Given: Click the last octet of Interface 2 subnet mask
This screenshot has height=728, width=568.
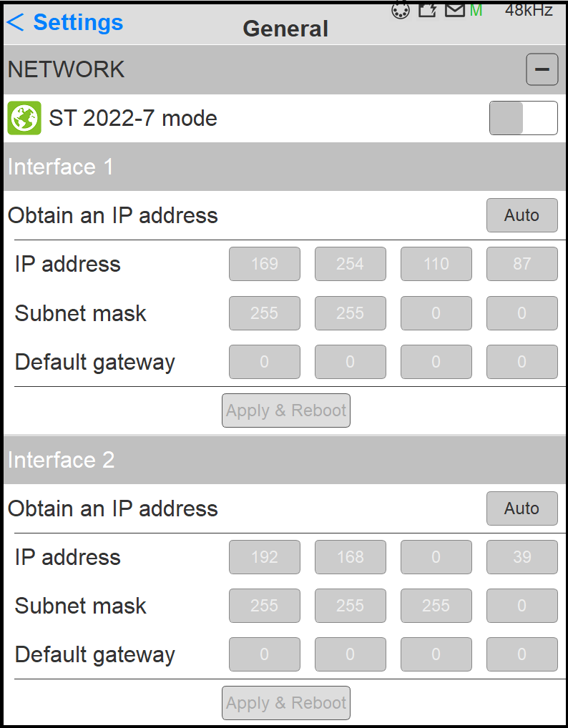Looking at the screenshot, I should point(522,606).
